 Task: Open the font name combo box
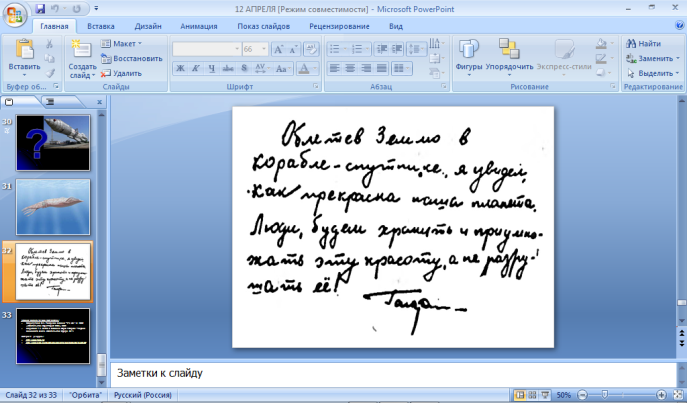click(207, 49)
